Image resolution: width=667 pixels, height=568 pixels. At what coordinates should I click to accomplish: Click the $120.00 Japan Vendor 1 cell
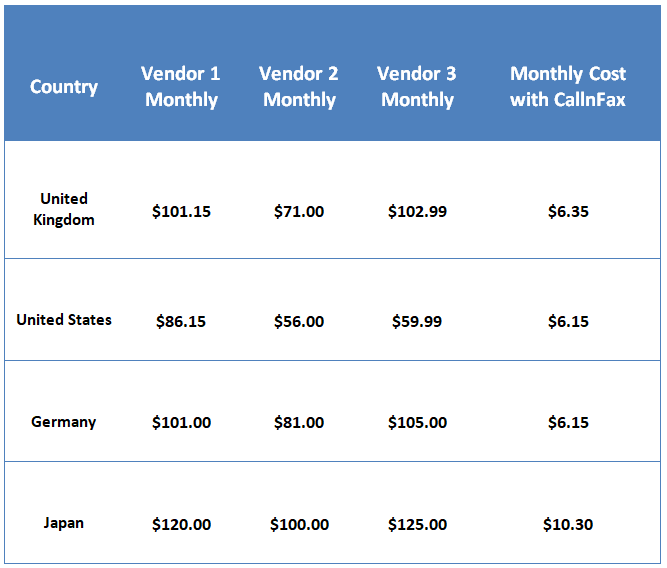[x=181, y=525]
